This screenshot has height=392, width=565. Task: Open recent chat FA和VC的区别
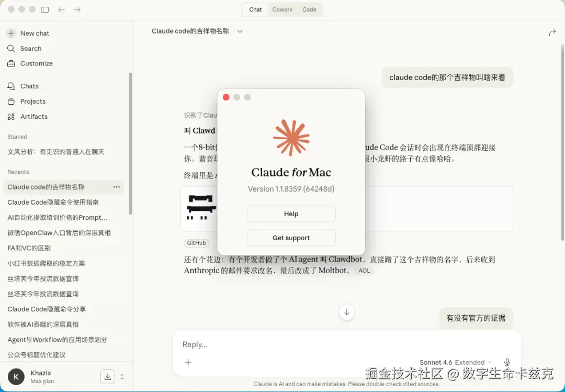[x=29, y=248]
